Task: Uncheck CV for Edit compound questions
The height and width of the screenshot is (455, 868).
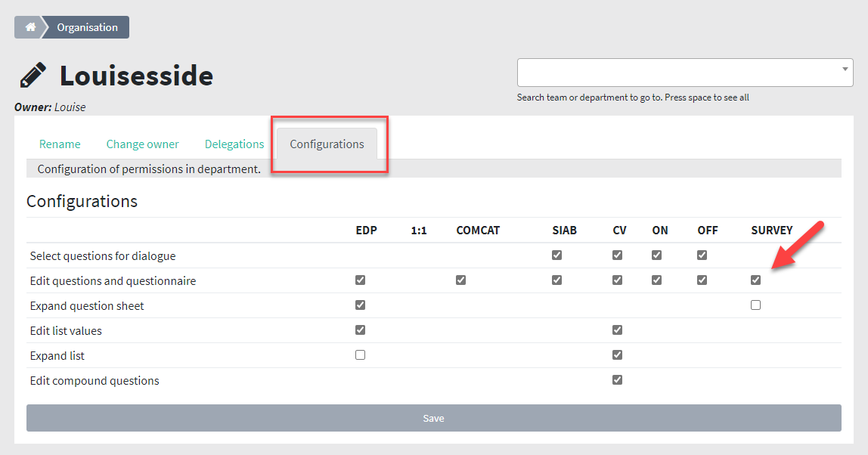Action: coord(617,379)
